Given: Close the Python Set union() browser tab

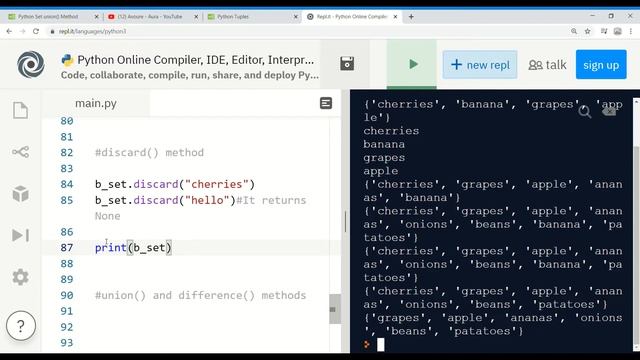Looking at the screenshot, I should click(96, 17).
